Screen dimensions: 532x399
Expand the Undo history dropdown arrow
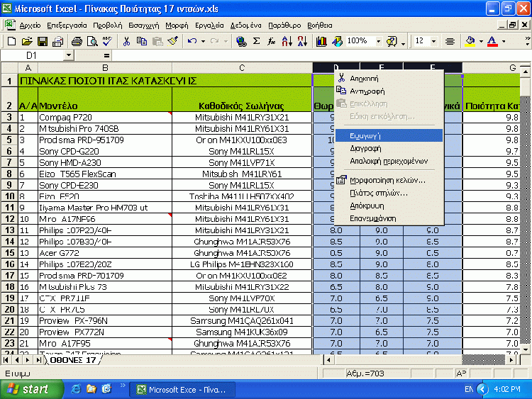click(x=204, y=41)
